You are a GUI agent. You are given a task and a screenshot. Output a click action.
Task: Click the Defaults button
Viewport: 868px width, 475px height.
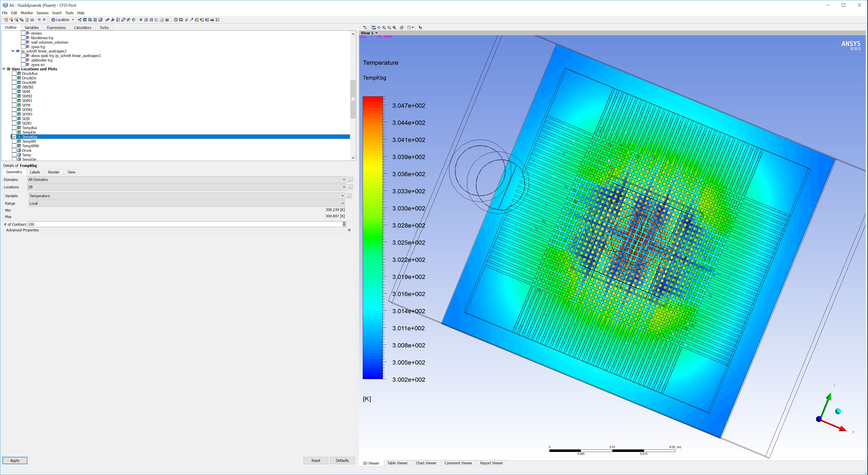coord(342,461)
